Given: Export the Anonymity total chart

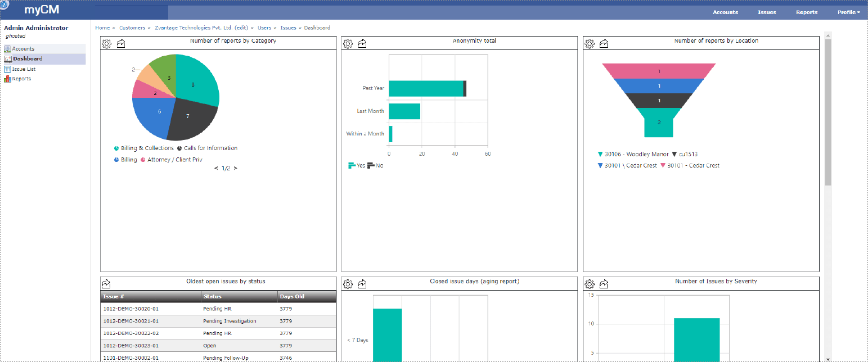Looking at the screenshot, I should [362, 44].
